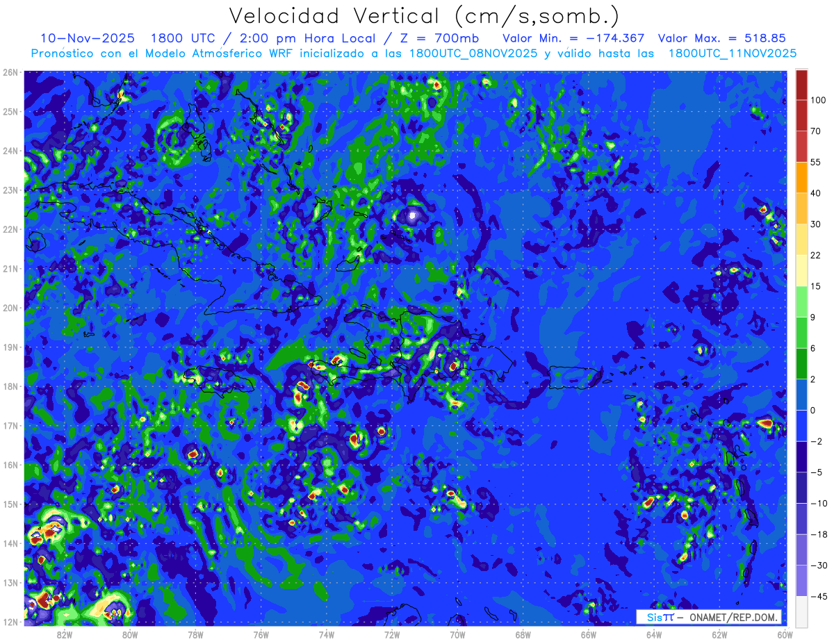Screen dimensions: 834x644
Task: Click the '62W' longitude label
Action: coord(719,634)
